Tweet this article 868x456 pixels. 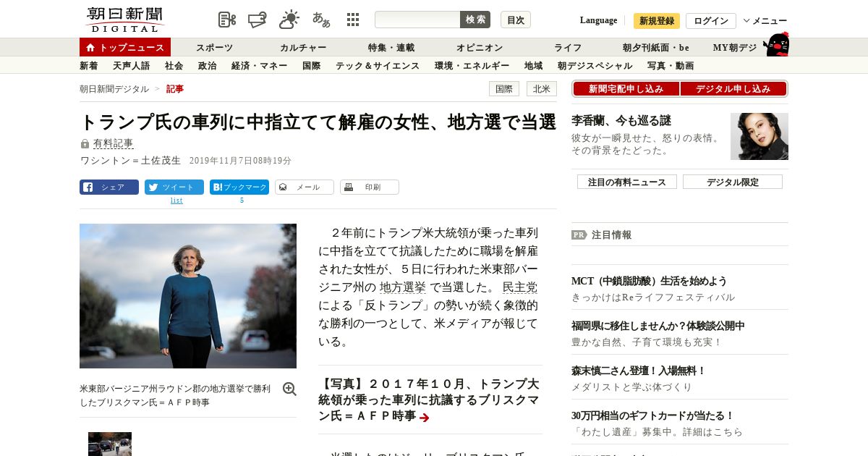coord(174,187)
